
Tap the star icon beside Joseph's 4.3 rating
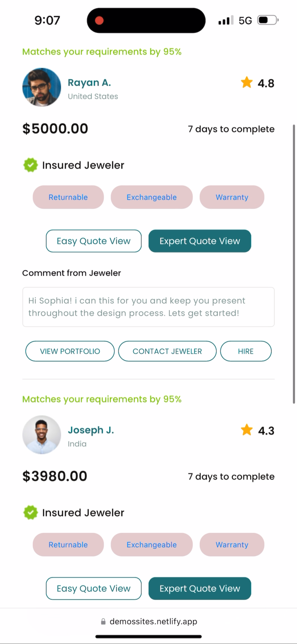click(247, 430)
